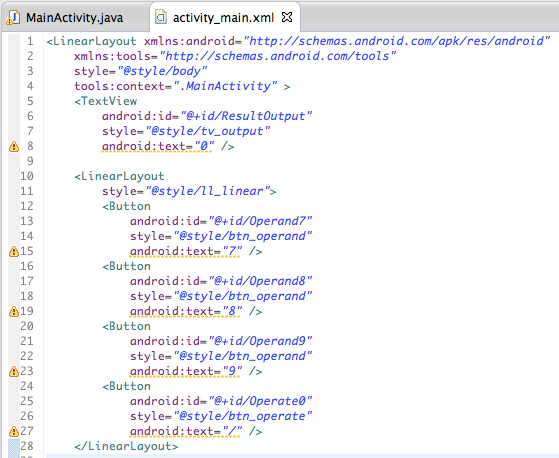559x458 pixels.
Task: Click the warning icon beside line 23
Action: (x=14, y=371)
